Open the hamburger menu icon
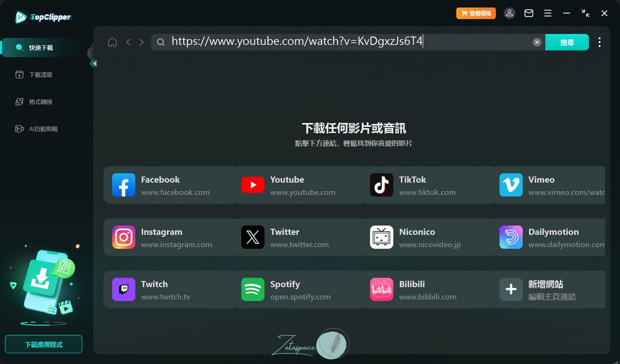The image size is (620, 364). point(548,14)
